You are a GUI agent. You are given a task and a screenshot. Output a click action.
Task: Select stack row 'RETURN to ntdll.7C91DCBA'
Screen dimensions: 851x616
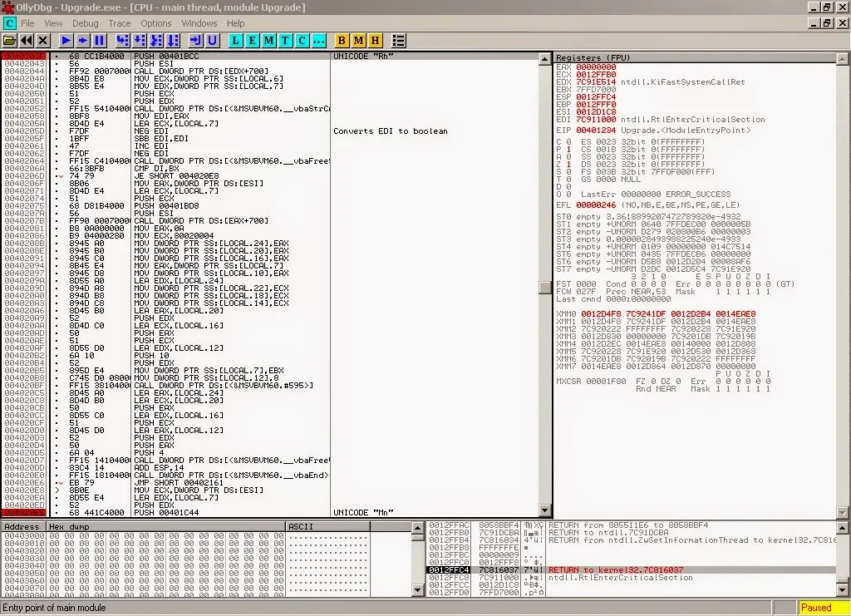click(x=630, y=532)
